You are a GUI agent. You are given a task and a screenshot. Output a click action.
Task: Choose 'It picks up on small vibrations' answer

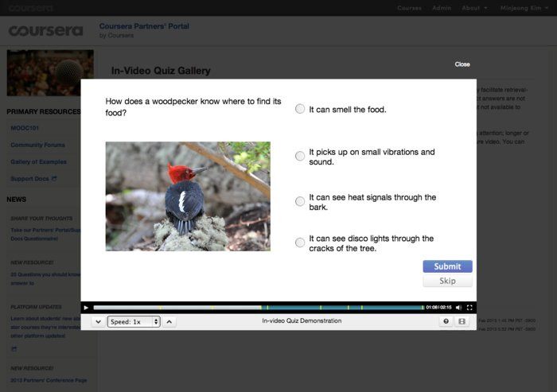[x=300, y=156]
